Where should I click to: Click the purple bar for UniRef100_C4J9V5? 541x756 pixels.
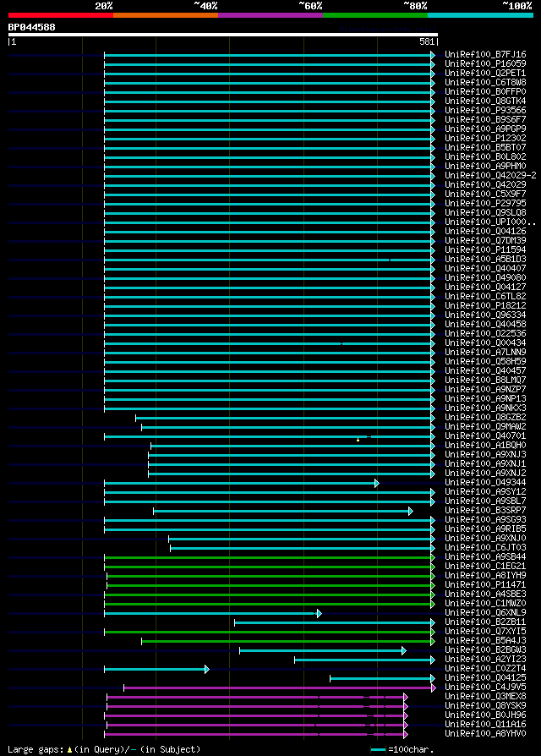click(280, 688)
